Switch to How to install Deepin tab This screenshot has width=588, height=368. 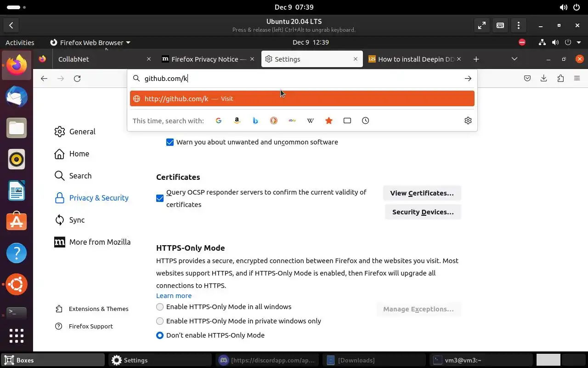pyautogui.click(x=415, y=59)
